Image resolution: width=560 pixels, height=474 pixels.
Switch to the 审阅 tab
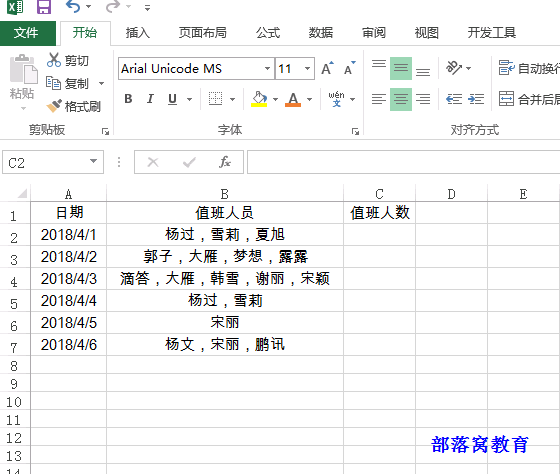tap(374, 33)
